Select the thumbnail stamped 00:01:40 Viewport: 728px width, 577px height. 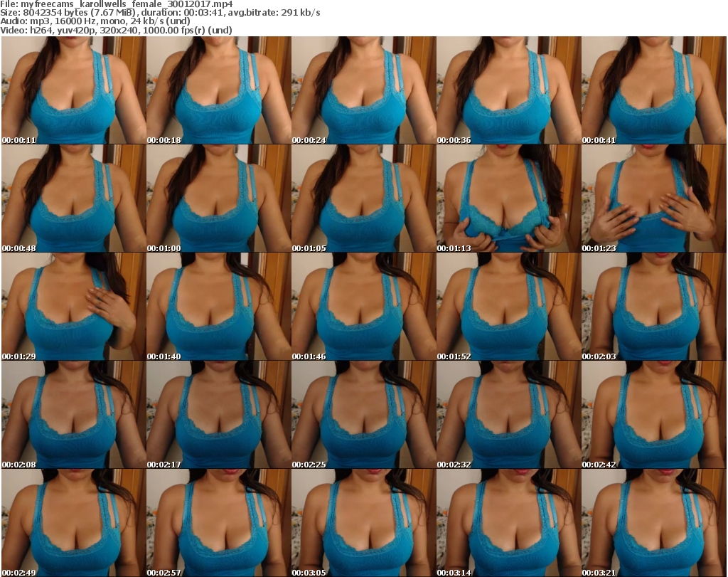[x=219, y=307]
